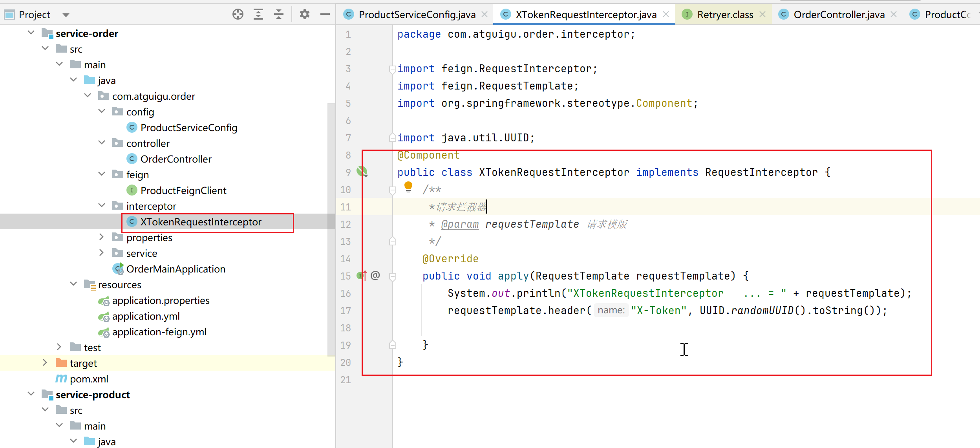Click the locate/select opened file crosshair icon

238,15
